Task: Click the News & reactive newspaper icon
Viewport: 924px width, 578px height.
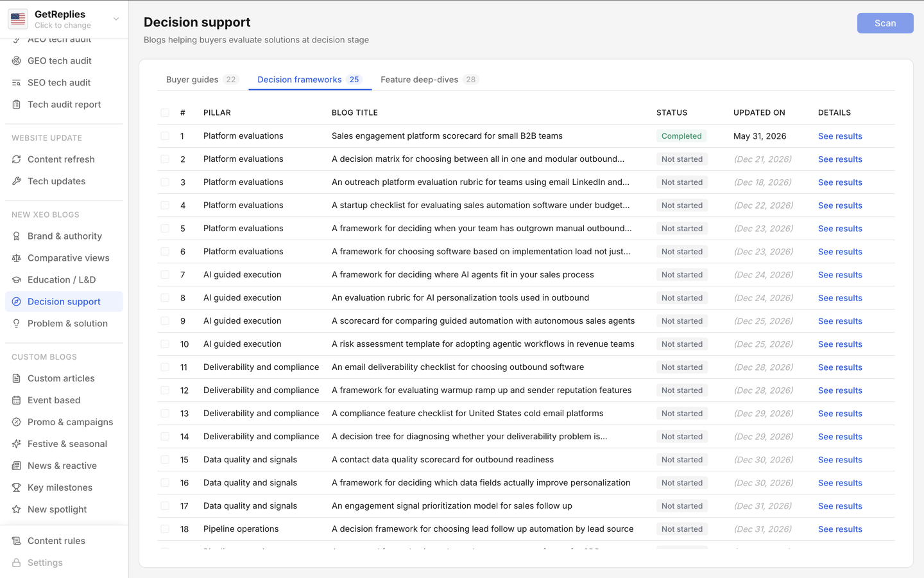Action: coord(17,466)
